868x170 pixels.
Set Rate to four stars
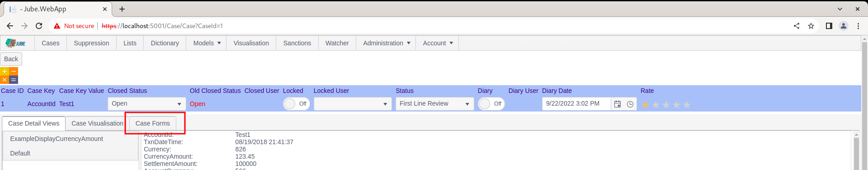pos(676,105)
